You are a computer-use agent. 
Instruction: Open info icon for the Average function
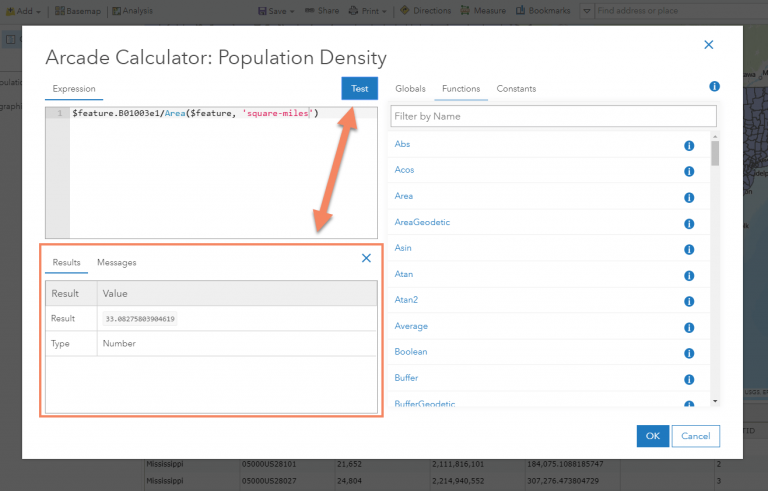tap(689, 327)
